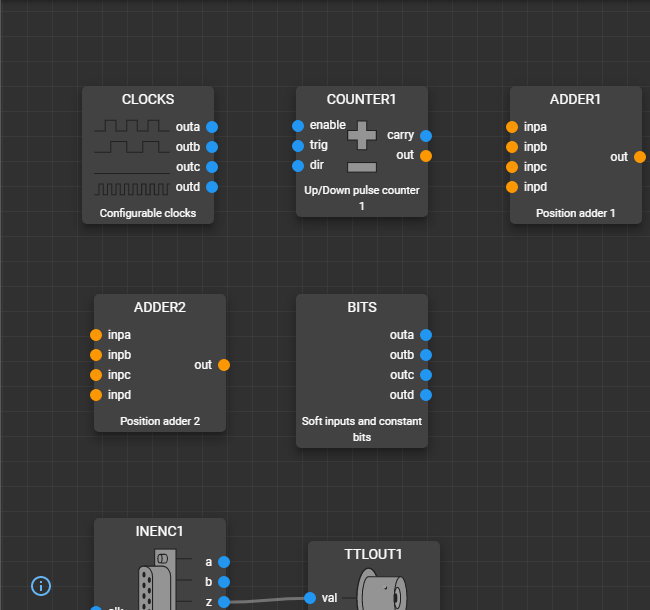Select the TTLOUT1 block title
The width and height of the screenshot is (650, 610).
(x=374, y=554)
